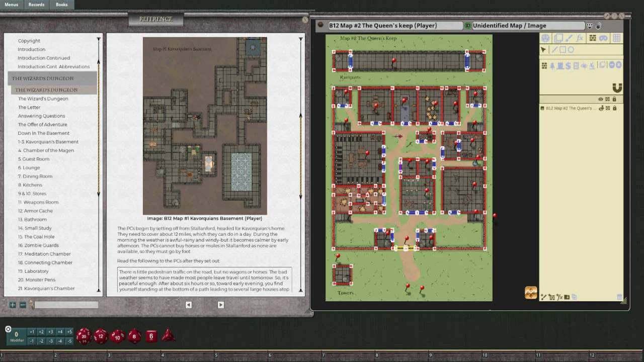Click the mask tool icon

point(603,38)
